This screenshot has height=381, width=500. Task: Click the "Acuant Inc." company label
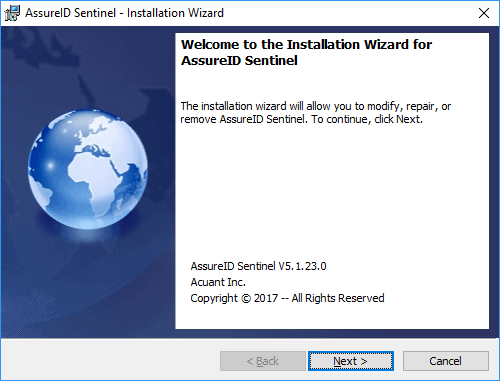point(218,282)
